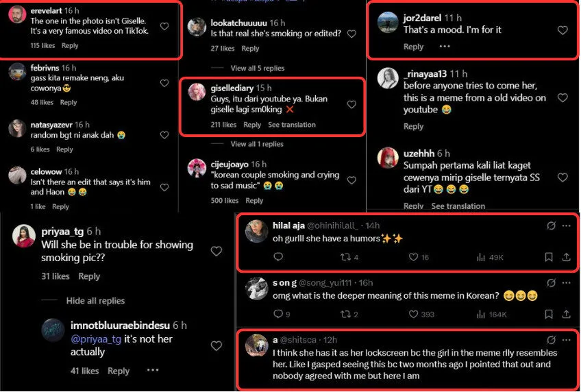This screenshot has width=581, height=392.
Task: Like cijeujoayo's korean couple comment
Action: coord(351,180)
